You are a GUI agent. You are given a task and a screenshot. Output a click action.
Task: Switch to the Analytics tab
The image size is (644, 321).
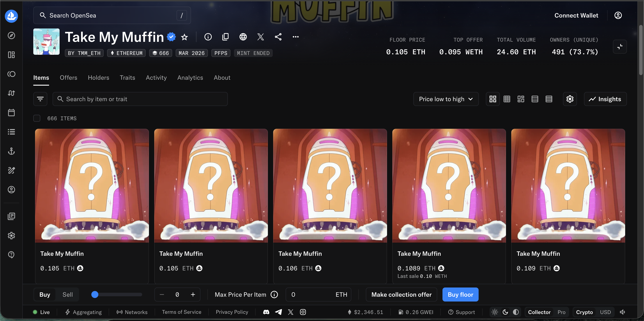click(x=190, y=78)
